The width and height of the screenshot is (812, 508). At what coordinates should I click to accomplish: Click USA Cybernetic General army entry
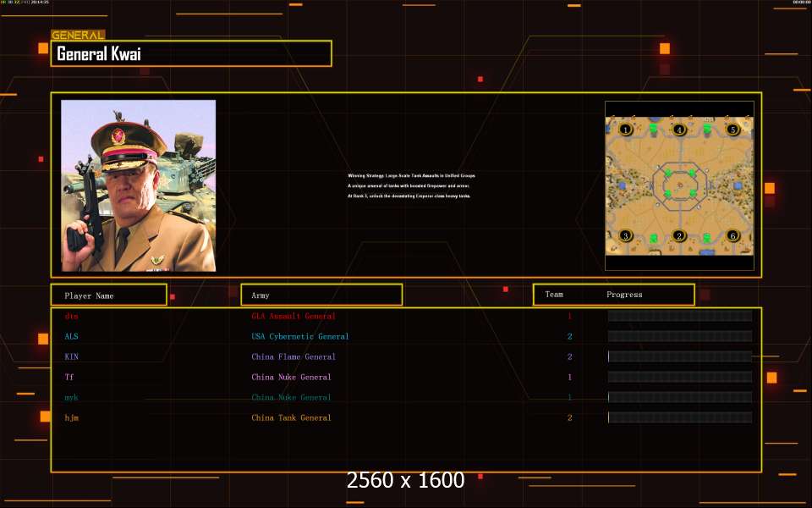click(299, 336)
